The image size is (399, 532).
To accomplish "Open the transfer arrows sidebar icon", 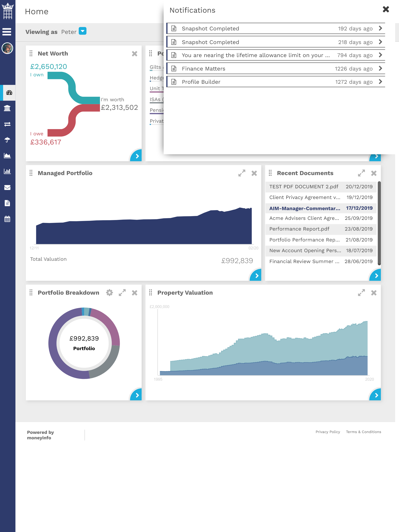I will click(7, 124).
